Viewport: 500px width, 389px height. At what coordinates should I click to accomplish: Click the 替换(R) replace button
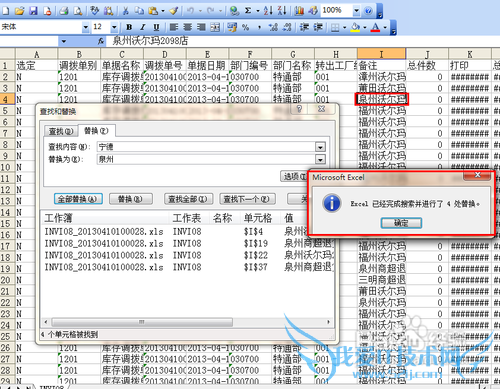(x=131, y=199)
